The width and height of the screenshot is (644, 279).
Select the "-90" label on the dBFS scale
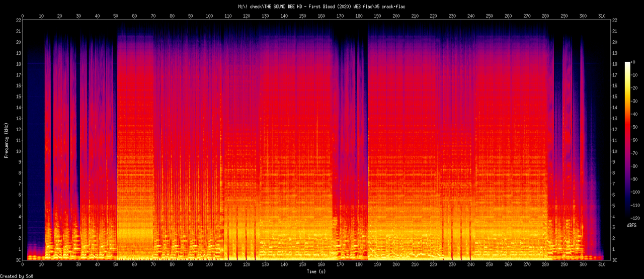pyautogui.click(x=634, y=179)
